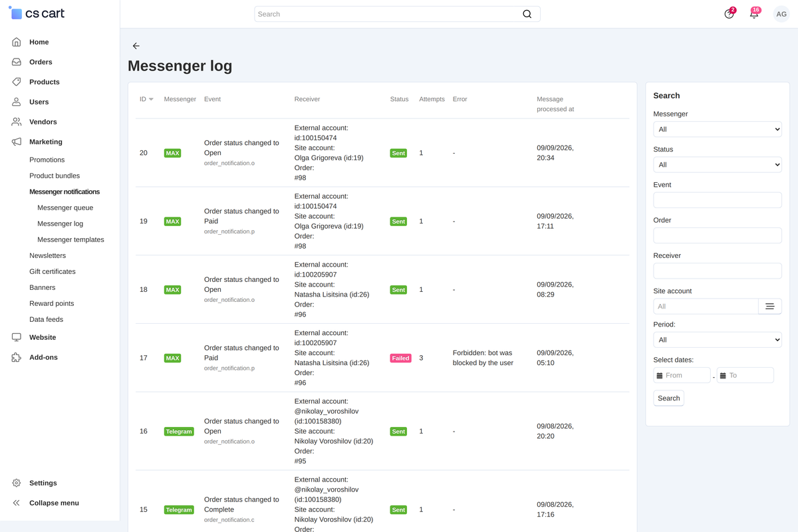Open the help icon with badge 2

pyautogui.click(x=730, y=13)
